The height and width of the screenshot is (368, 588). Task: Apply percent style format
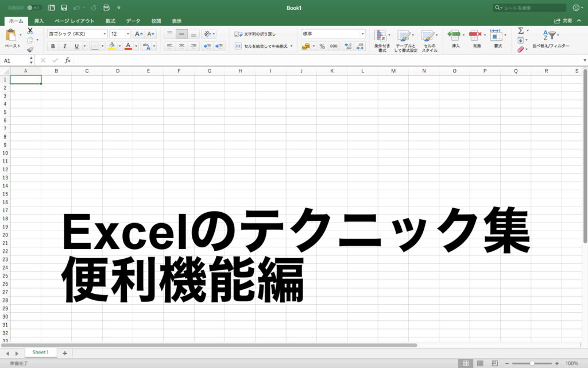(322, 46)
